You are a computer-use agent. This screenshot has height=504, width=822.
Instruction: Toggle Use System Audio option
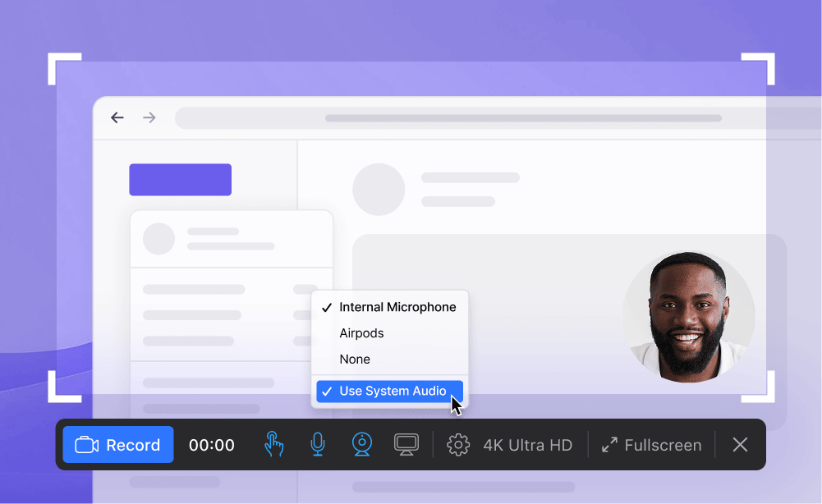(x=392, y=392)
